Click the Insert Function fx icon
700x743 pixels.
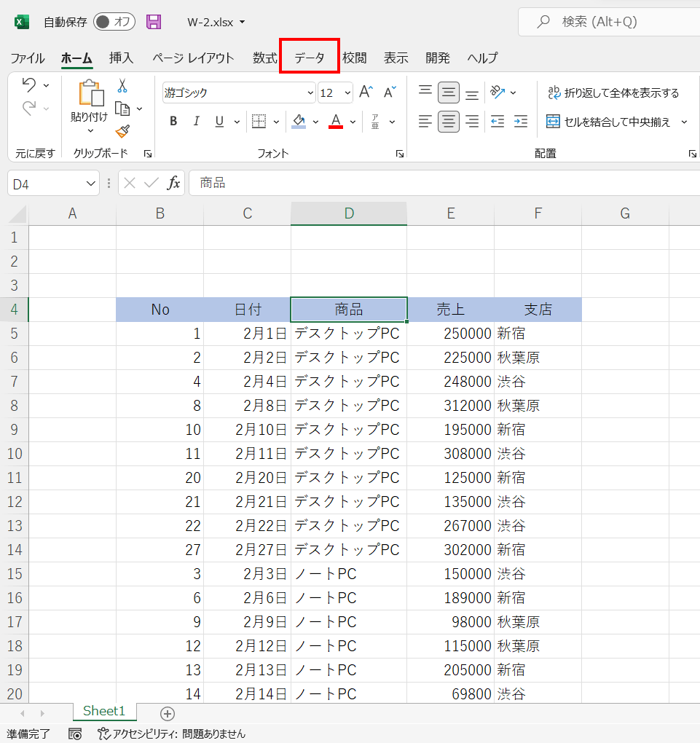click(x=173, y=184)
